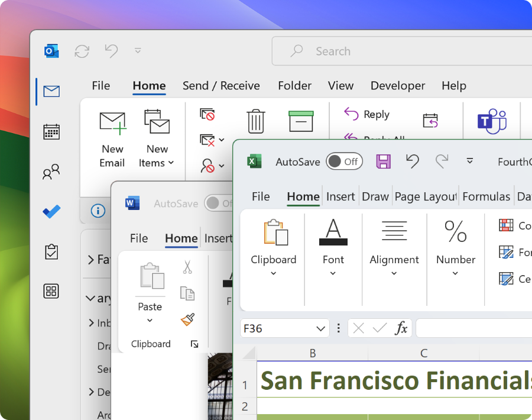The height and width of the screenshot is (420, 532).
Task: Click the Save icon in Excel
Action: coord(384,161)
